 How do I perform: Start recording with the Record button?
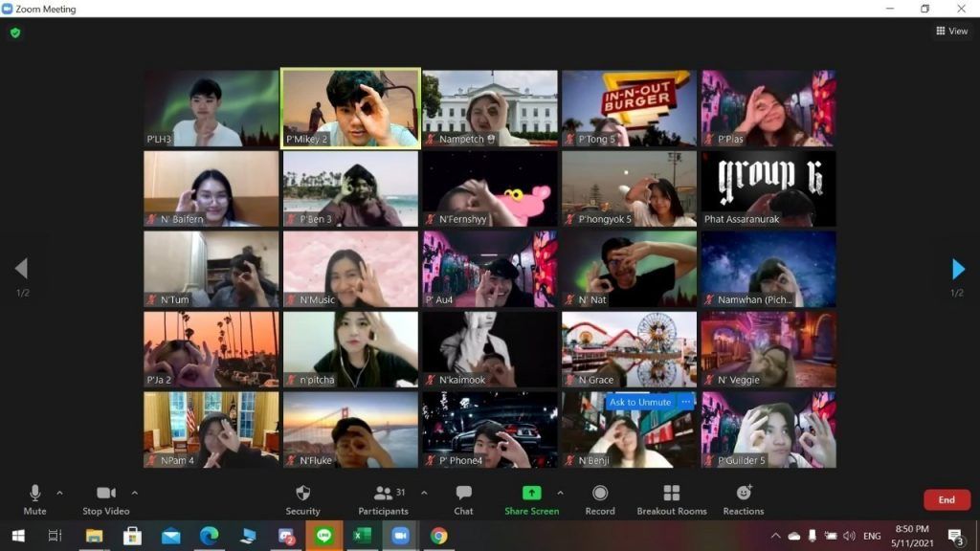tap(600, 498)
